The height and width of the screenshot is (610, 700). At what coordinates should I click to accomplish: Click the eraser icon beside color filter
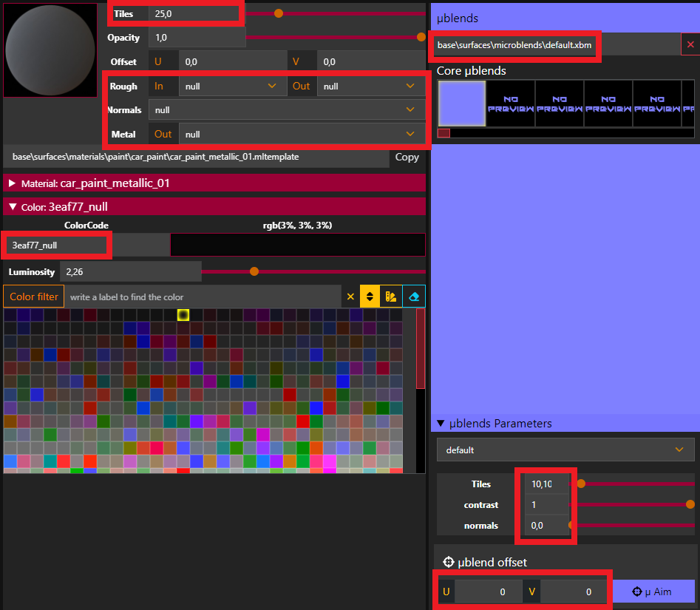[414, 296]
